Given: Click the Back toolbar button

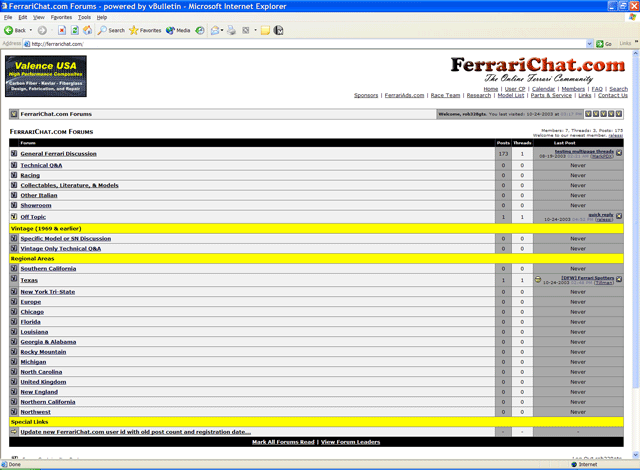Looking at the screenshot, I should pyautogui.click(x=15, y=31).
